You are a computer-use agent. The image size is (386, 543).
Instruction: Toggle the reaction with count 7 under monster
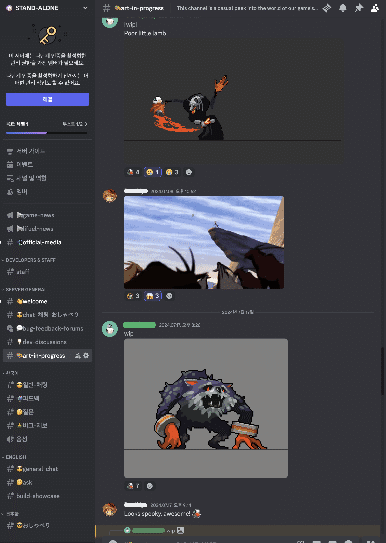[x=133, y=486]
